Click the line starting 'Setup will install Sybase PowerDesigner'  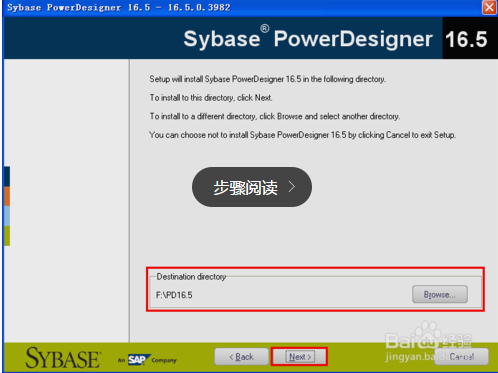click(267, 79)
